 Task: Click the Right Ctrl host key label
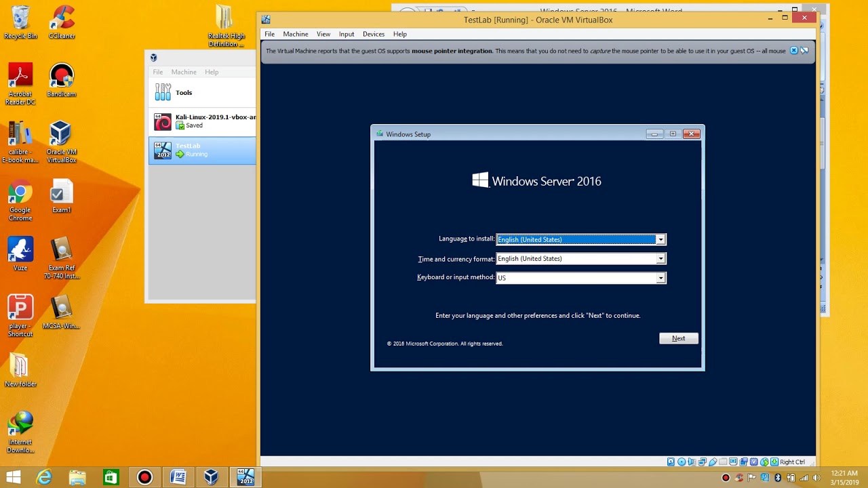[x=792, y=462]
